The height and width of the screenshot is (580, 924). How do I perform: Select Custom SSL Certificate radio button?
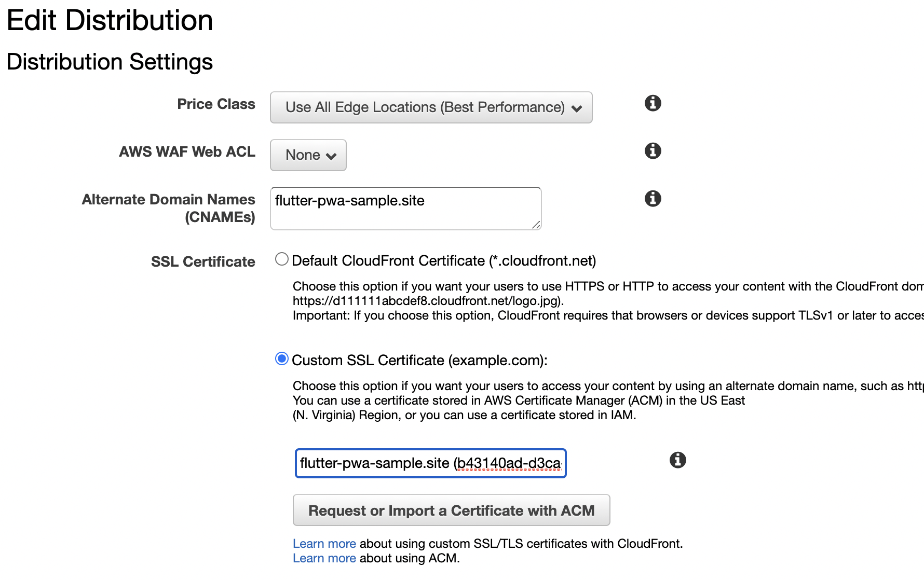click(x=282, y=358)
